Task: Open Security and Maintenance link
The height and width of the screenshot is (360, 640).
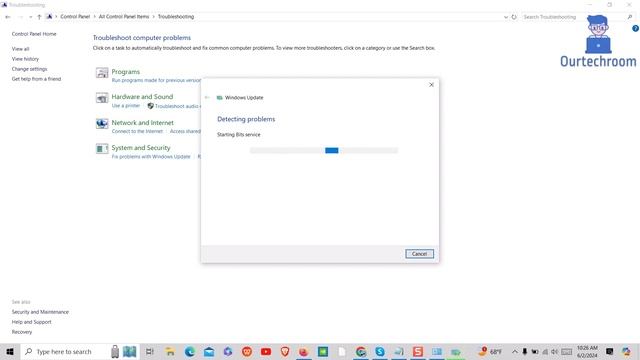Action: [x=40, y=312]
